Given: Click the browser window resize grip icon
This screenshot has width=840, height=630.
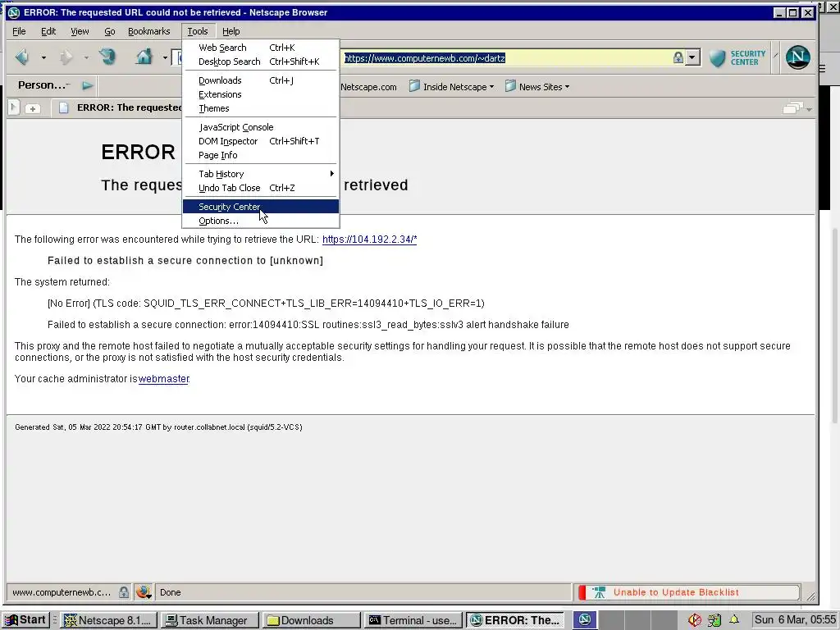Looking at the screenshot, I should point(810,596).
